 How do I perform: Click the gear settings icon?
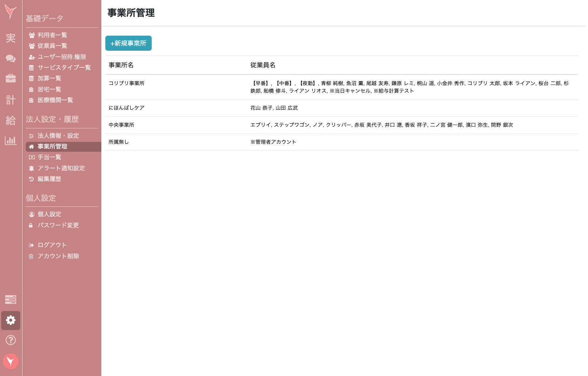click(11, 321)
